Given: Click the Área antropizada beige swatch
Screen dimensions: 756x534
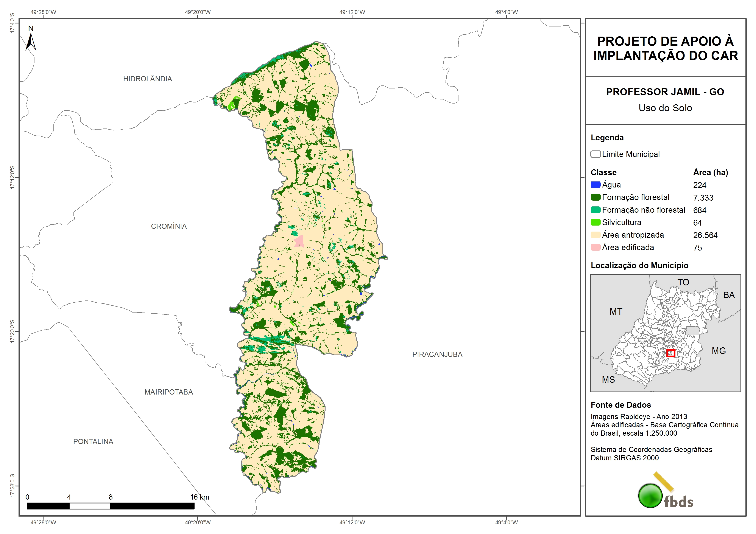Looking at the screenshot, I should pyautogui.click(x=595, y=235).
